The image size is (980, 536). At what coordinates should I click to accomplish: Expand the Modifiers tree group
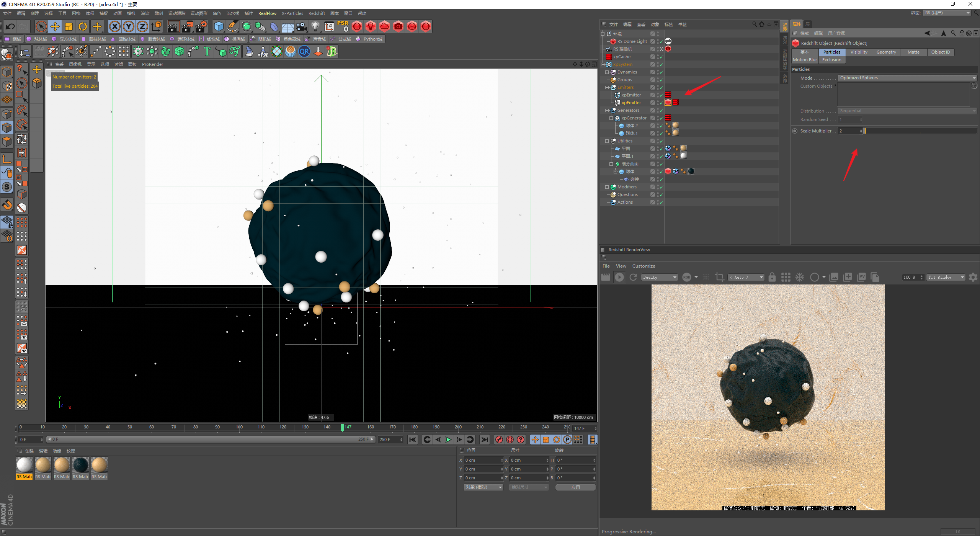[607, 187]
